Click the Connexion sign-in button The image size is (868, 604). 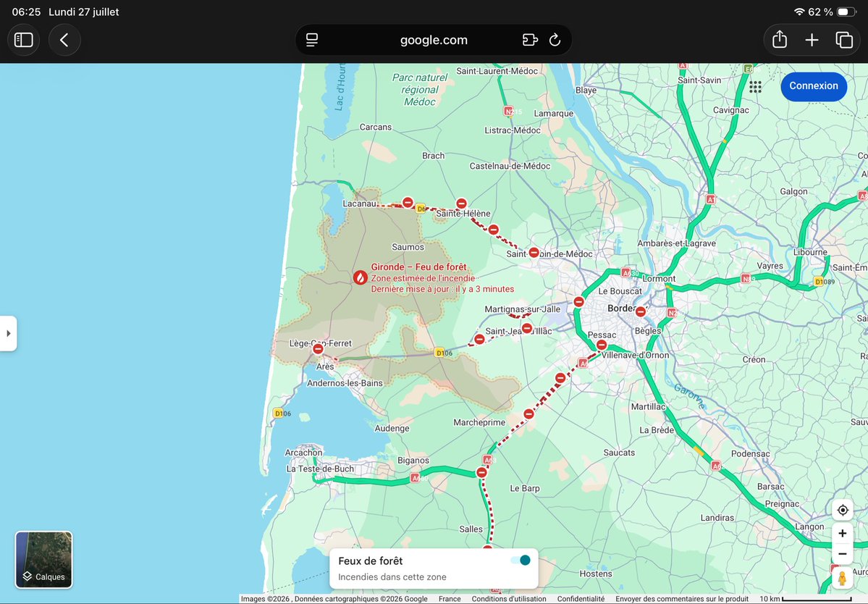[814, 86]
